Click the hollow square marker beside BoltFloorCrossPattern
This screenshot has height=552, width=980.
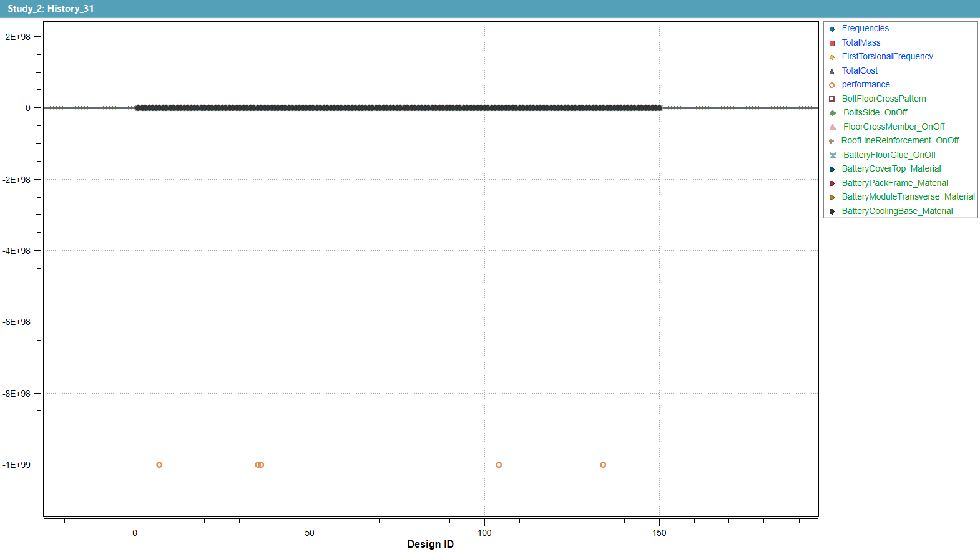click(832, 99)
